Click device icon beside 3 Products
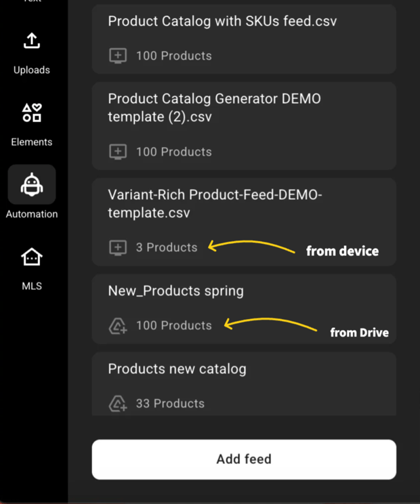 pos(118,247)
